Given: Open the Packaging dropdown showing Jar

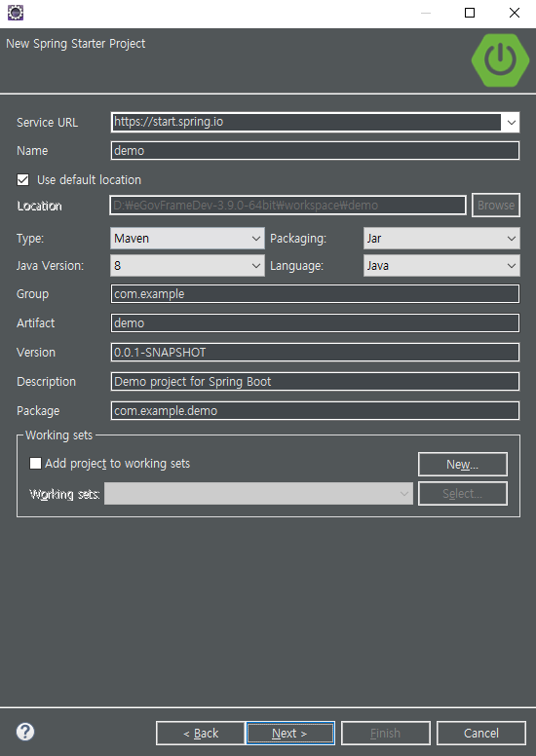Looking at the screenshot, I should 441,238.
